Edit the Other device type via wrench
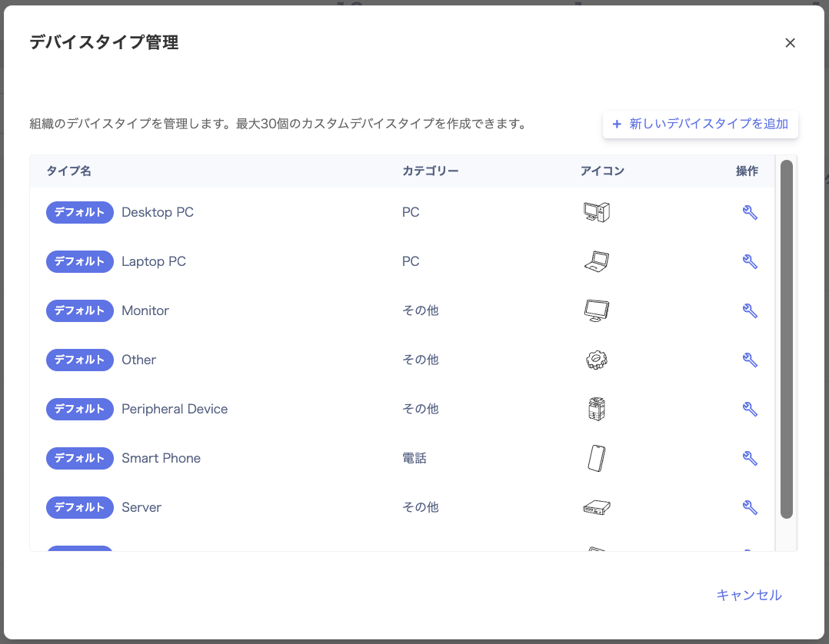The image size is (829, 644). (x=750, y=360)
